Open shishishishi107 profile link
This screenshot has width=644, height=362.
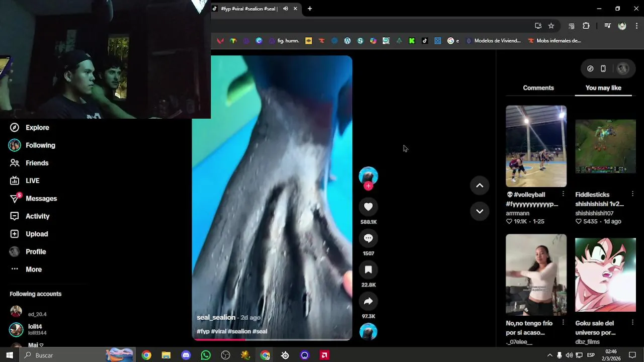(594, 213)
